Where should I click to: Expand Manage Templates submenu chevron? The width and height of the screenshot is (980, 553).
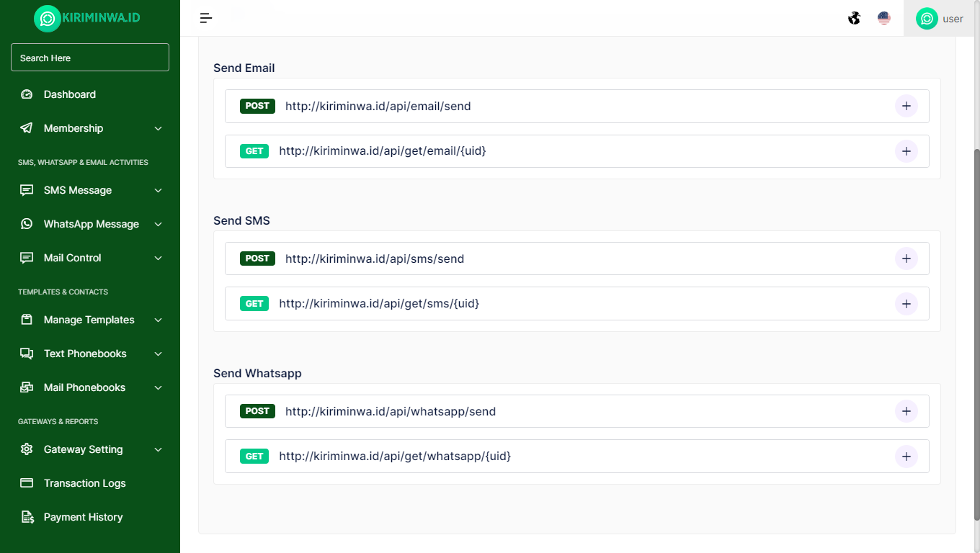point(159,320)
